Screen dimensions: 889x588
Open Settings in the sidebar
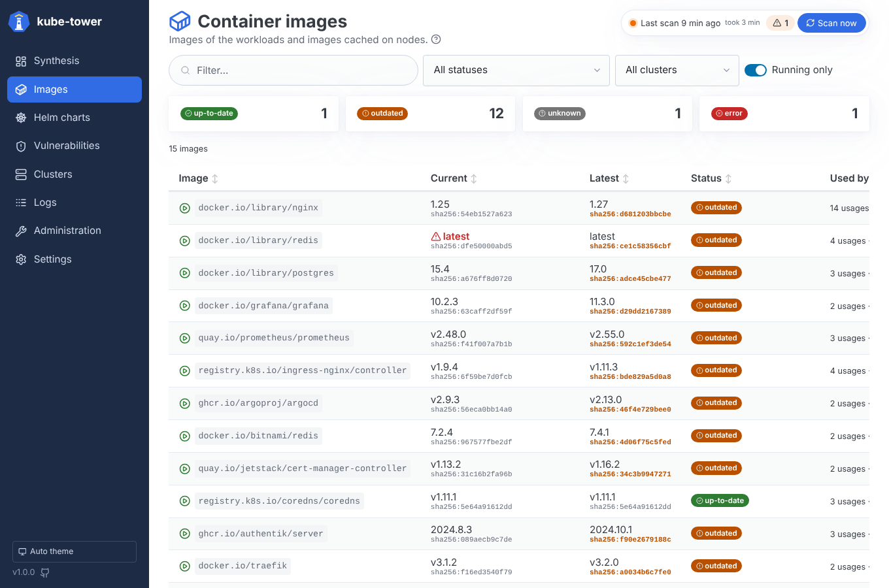coord(75,259)
